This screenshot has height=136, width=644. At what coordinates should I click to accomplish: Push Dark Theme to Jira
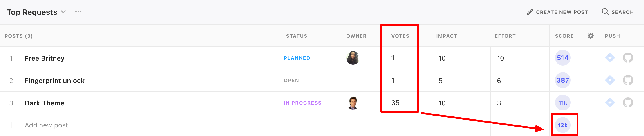point(610,103)
